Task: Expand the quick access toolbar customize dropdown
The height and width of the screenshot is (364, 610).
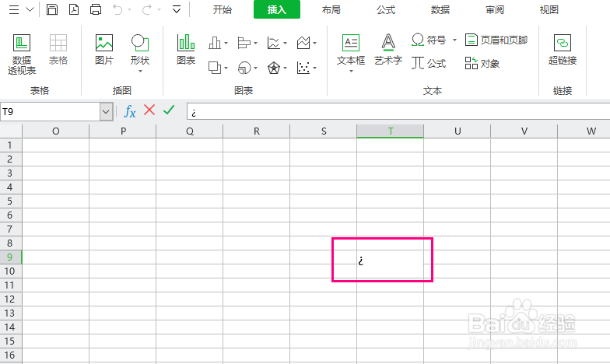Action: click(x=176, y=9)
